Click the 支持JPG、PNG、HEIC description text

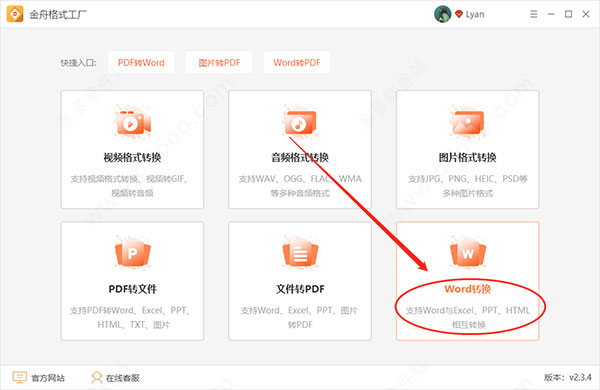[x=468, y=186]
